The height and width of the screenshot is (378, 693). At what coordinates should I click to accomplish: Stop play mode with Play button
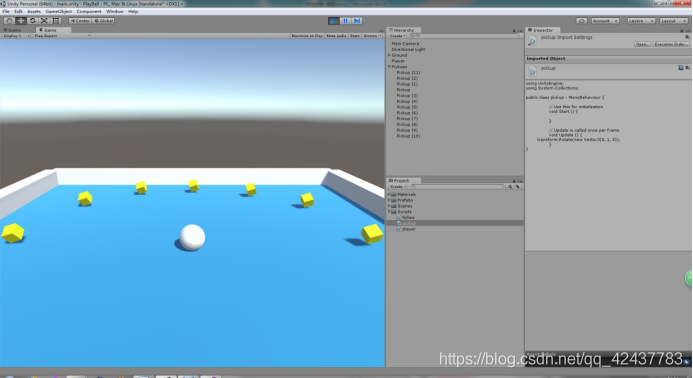pyautogui.click(x=334, y=21)
